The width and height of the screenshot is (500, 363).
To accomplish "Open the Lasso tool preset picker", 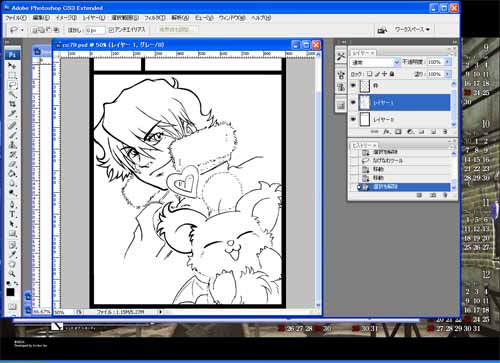I will (x=22, y=30).
